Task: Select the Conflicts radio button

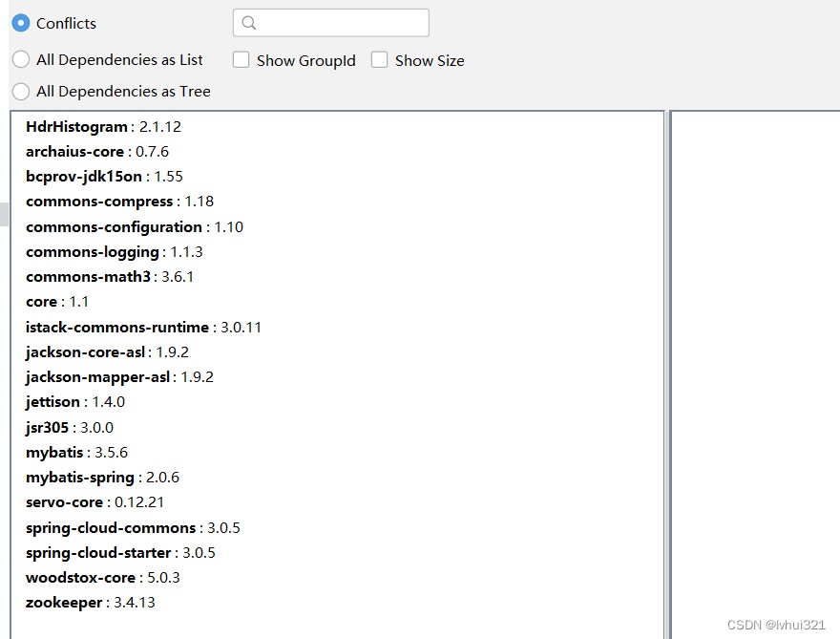Action: [x=21, y=23]
